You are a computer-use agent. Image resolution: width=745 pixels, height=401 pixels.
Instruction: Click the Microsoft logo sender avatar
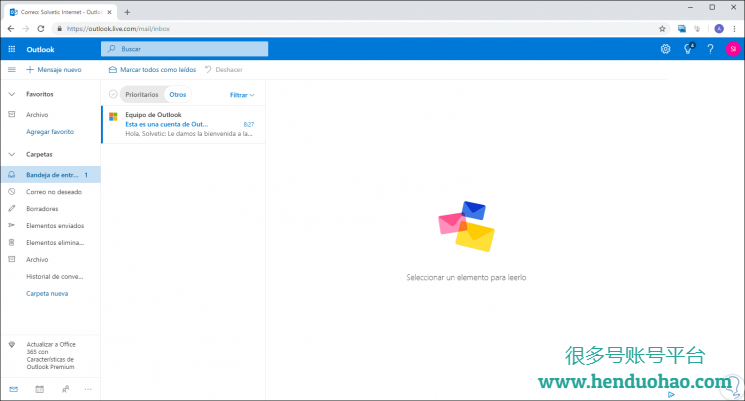point(113,116)
